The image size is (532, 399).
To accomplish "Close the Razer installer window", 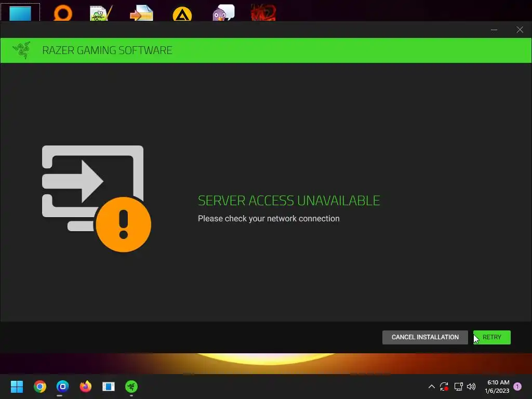I will pyautogui.click(x=520, y=30).
